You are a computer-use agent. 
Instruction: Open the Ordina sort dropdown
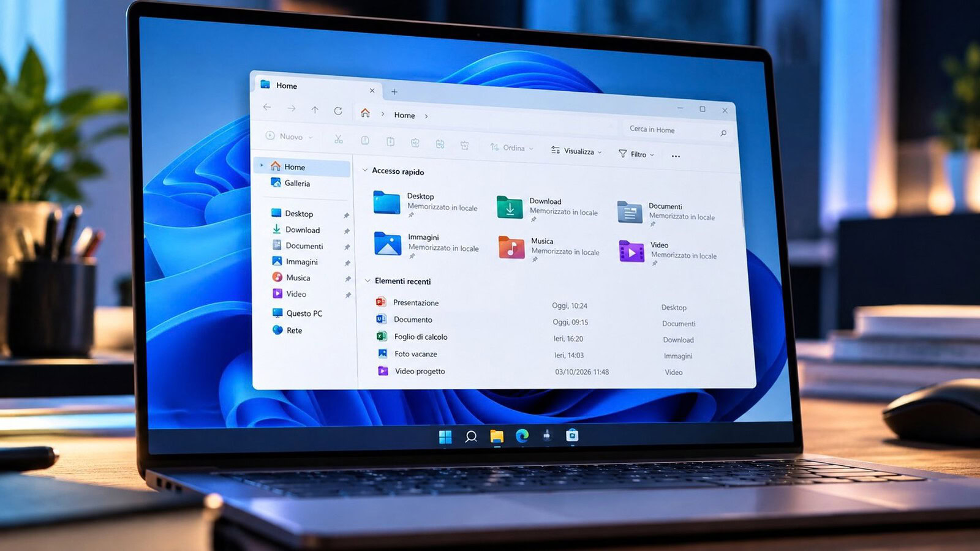(x=512, y=148)
